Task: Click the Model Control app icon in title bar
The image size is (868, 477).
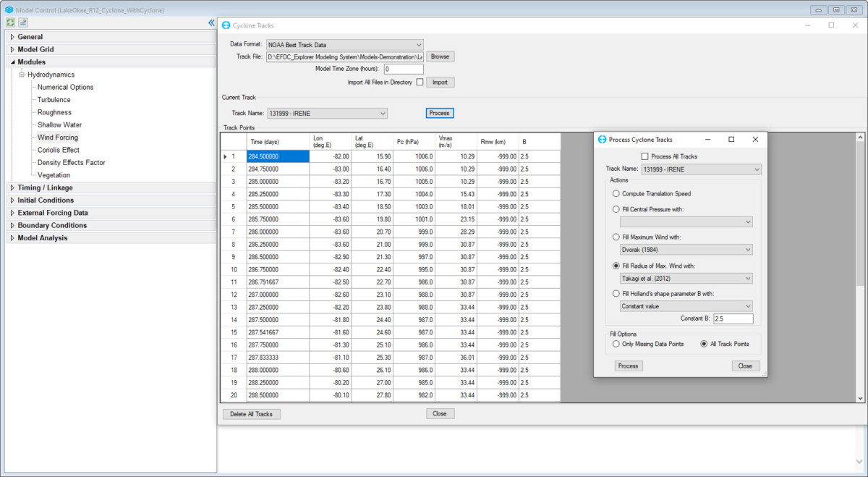Action: 9,10
